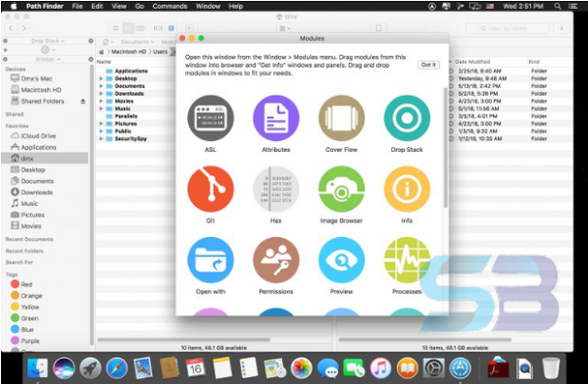Select the Processes module icon
This screenshot has width=588, height=384.
tap(407, 260)
